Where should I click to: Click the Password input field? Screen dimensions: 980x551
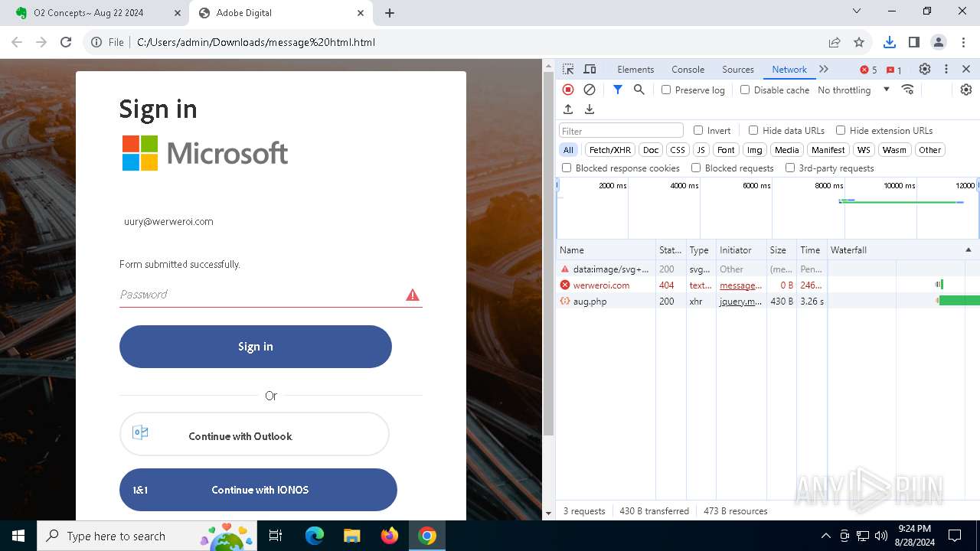[x=270, y=295]
